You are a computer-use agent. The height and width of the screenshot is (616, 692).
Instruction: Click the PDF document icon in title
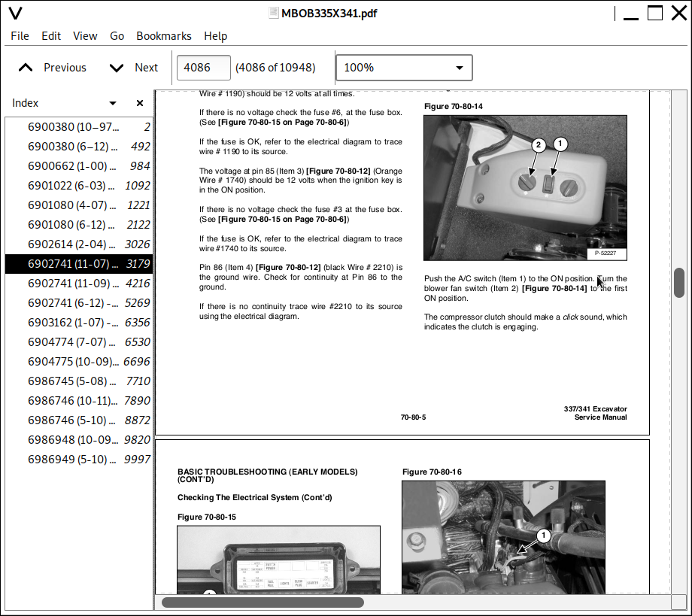(274, 14)
